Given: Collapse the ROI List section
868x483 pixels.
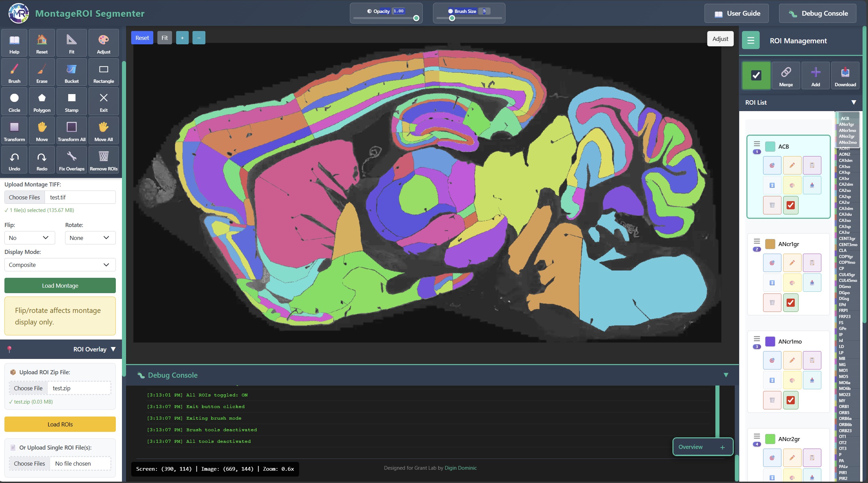Looking at the screenshot, I should [x=853, y=103].
